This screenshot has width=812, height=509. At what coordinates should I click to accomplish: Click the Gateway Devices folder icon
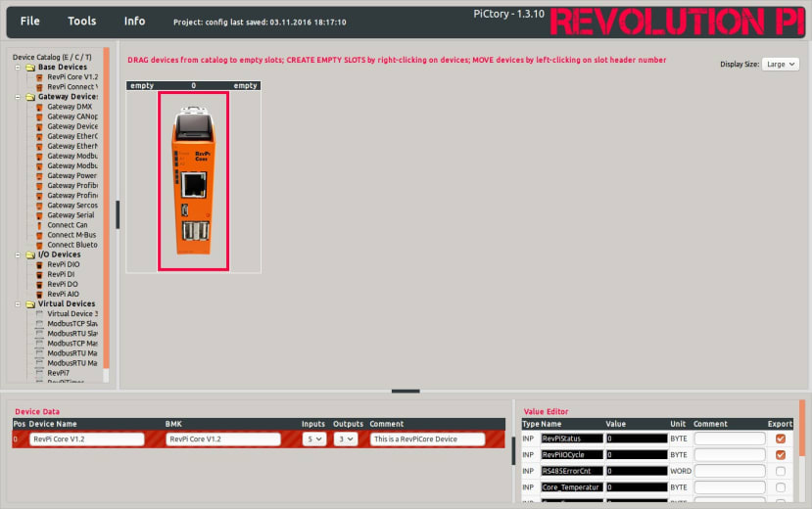30,97
